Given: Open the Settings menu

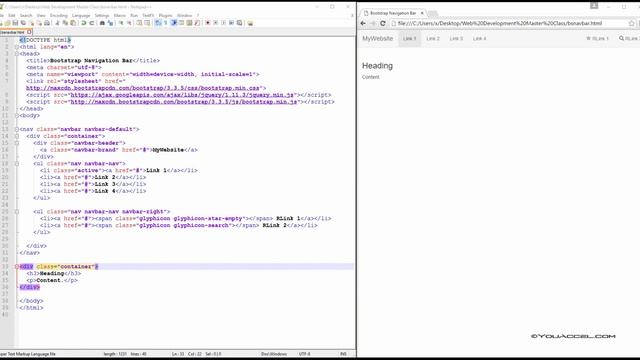Looking at the screenshot, I should 102,16.
